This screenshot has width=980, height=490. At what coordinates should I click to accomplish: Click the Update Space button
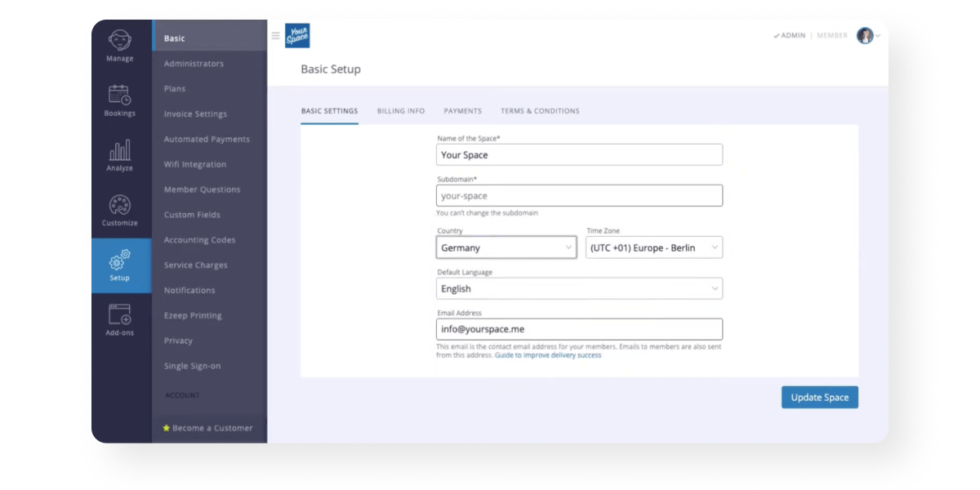819,397
